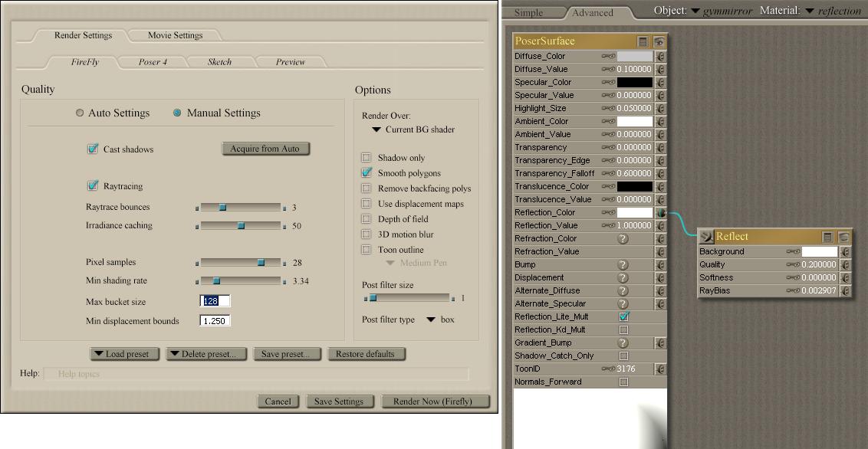Click PoserSurface node collapse list icon
The width and height of the screenshot is (868, 449).
point(643,41)
